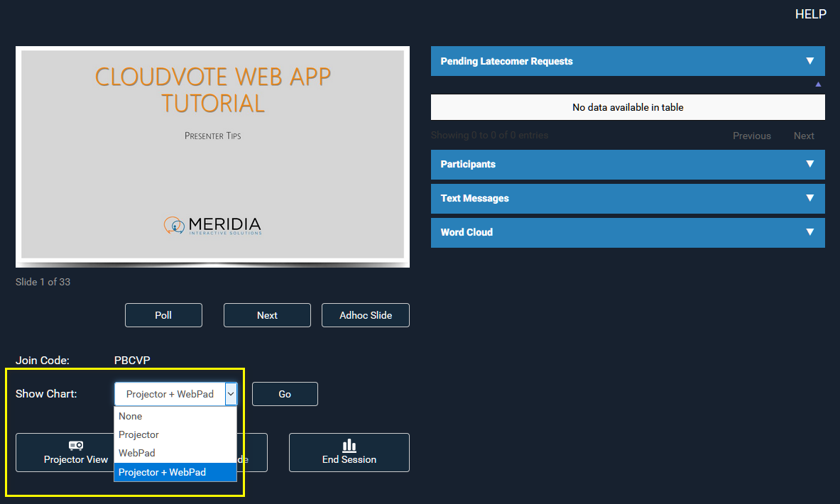
Task: Click the Text Messages header title
Action: pos(474,198)
